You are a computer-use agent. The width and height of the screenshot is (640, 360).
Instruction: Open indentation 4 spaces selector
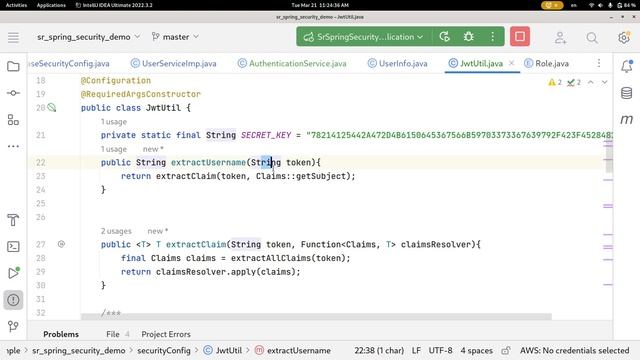[476, 351]
